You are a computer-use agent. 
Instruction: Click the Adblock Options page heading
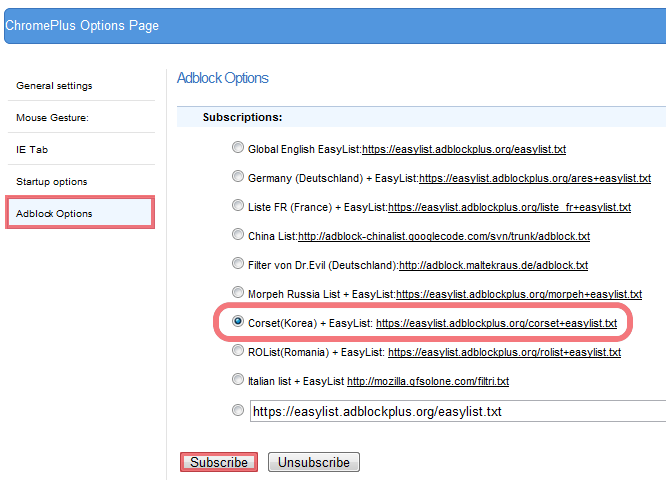[x=223, y=78]
